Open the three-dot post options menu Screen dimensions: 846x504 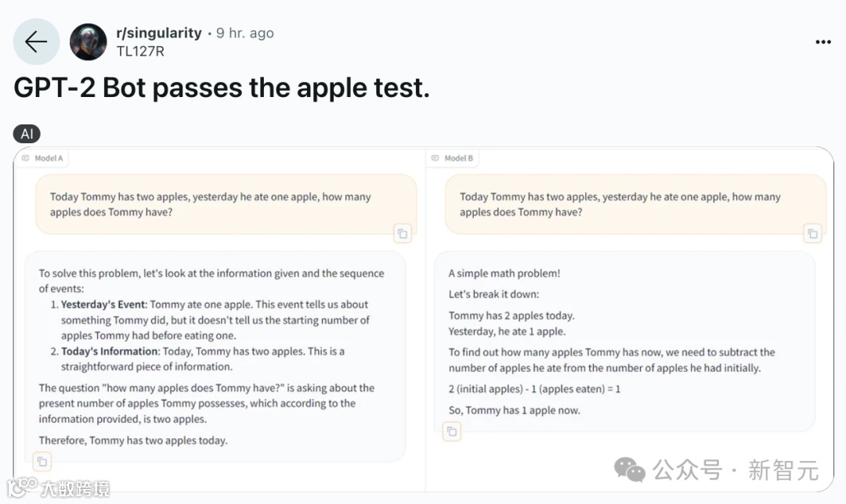click(822, 41)
